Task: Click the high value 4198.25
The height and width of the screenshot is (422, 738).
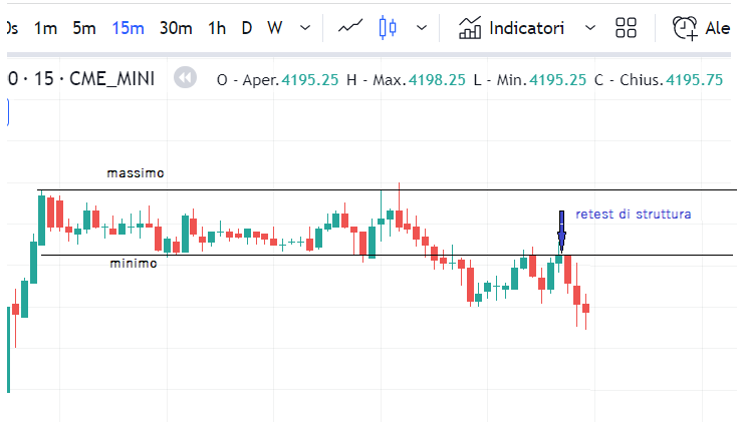Action: click(437, 80)
